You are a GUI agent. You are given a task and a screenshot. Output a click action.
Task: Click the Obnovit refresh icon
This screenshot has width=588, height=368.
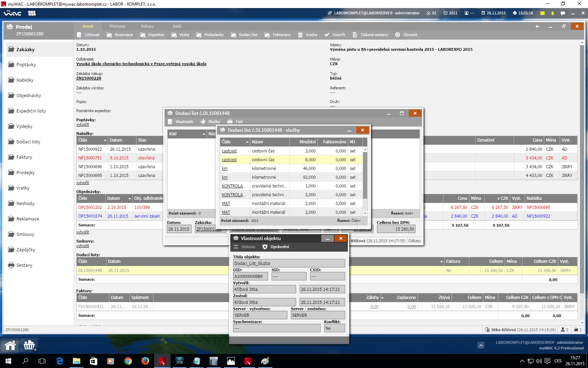pyautogui.click(x=398, y=35)
